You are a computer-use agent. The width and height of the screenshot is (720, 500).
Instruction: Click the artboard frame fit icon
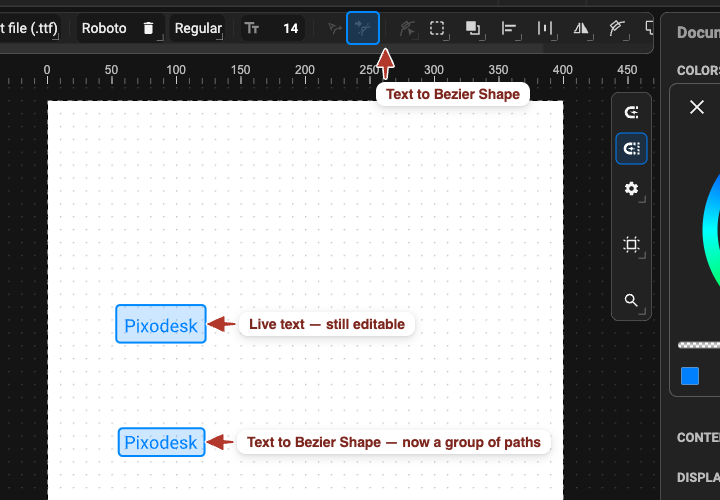point(631,244)
